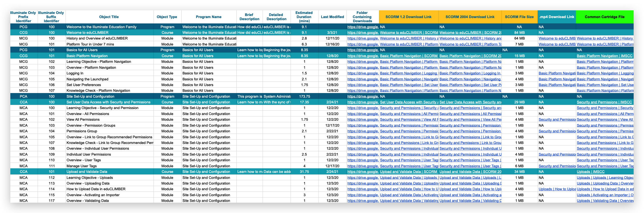Select the 'Last Modified' column header
The height and width of the screenshot is (213, 644).
pos(332,17)
